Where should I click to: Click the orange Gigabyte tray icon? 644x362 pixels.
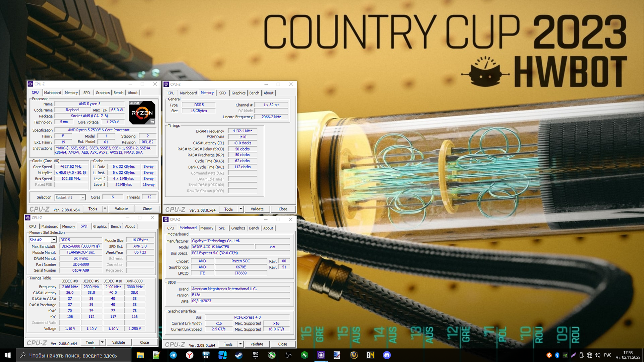[549, 355]
